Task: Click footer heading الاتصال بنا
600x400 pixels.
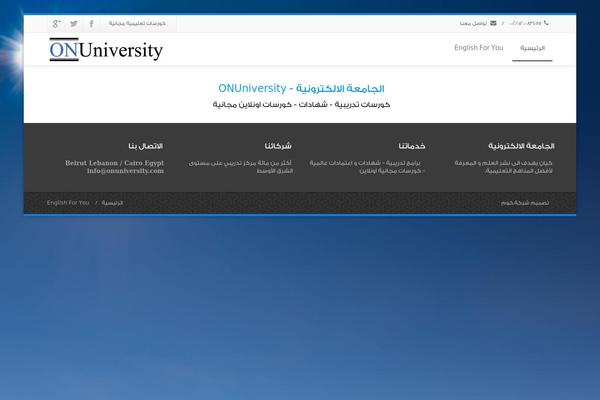Action: point(146,146)
